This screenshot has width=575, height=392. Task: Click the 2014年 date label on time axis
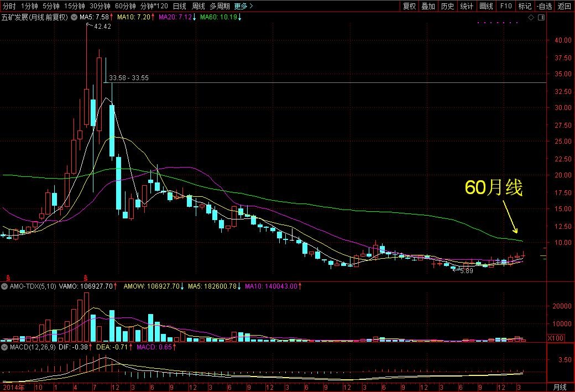[x=14, y=388]
